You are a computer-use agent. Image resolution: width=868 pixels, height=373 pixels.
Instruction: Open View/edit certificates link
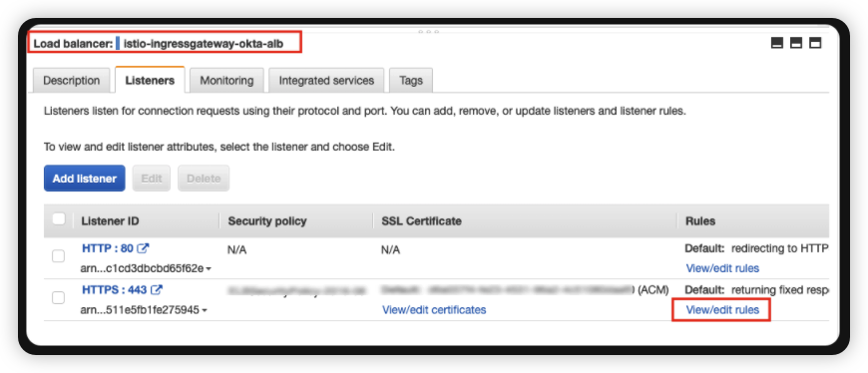434,310
